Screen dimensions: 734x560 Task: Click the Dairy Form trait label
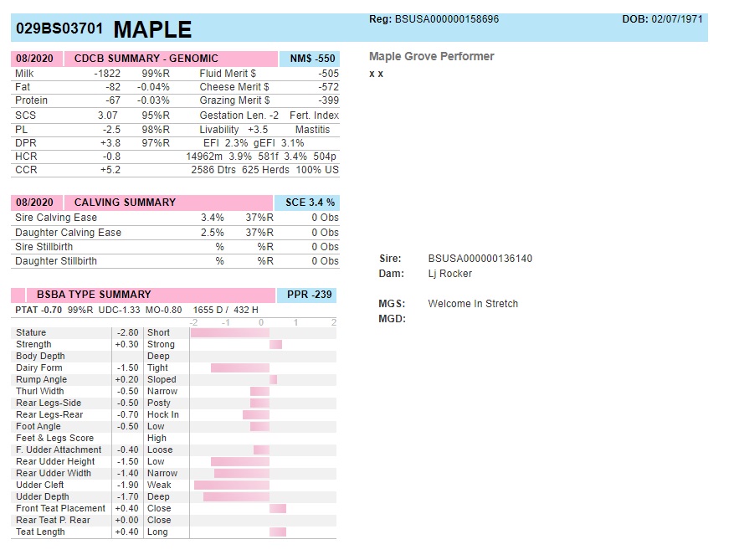click(x=38, y=368)
